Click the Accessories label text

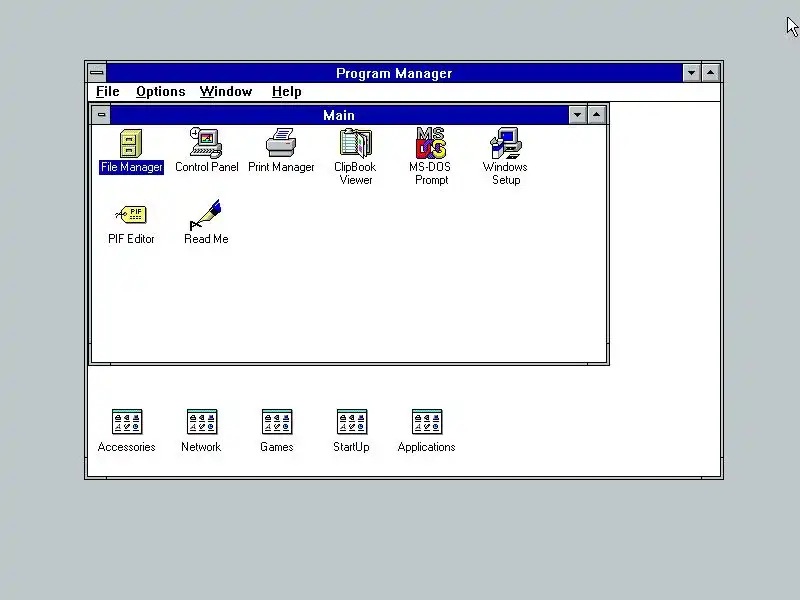coord(127,447)
